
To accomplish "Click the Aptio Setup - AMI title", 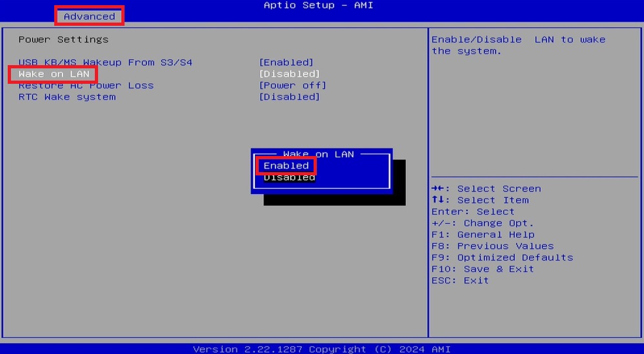I will pyautogui.click(x=318, y=5).
